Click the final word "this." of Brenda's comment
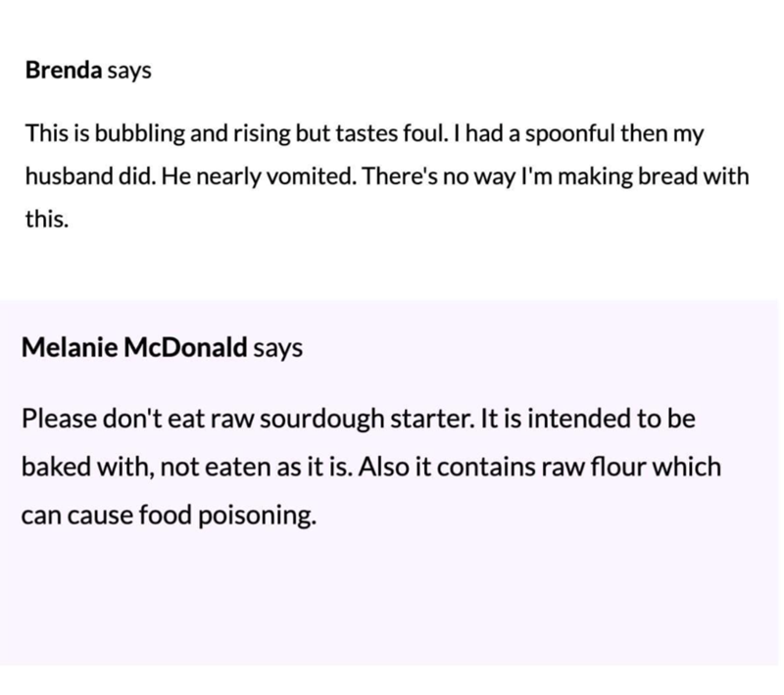The width and height of the screenshot is (784, 695). click(46, 220)
